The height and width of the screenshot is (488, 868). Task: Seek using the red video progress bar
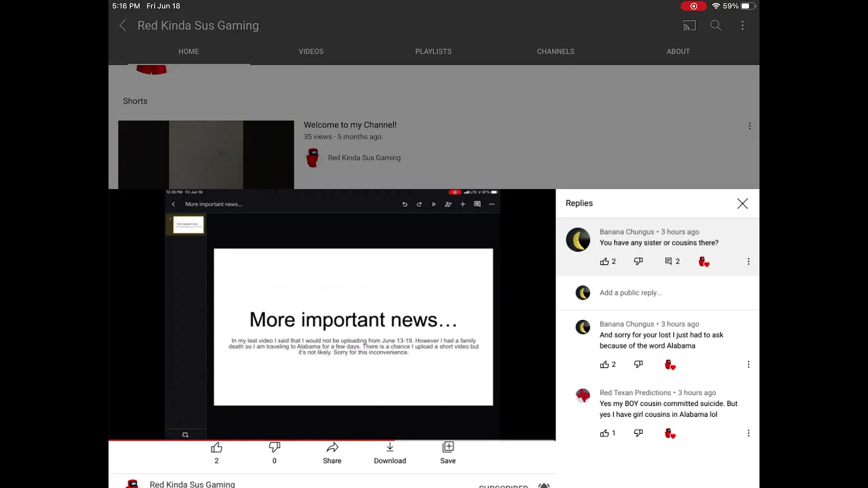tap(332, 441)
